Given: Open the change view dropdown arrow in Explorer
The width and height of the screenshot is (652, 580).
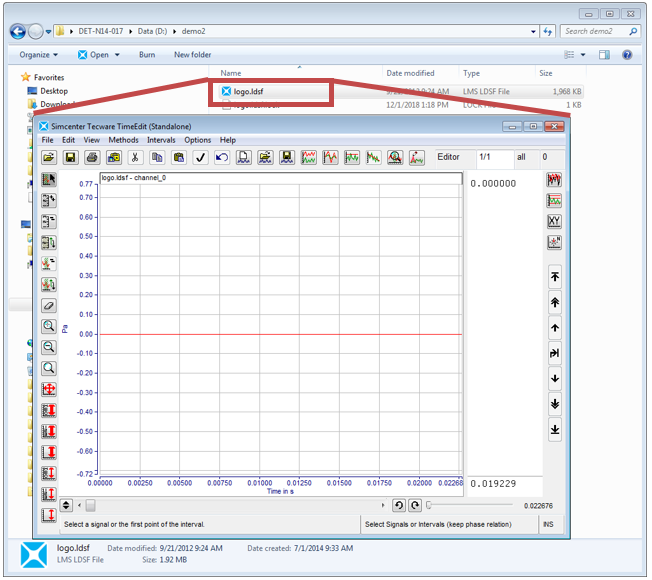Looking at the screenshot, I should [583, 55].
